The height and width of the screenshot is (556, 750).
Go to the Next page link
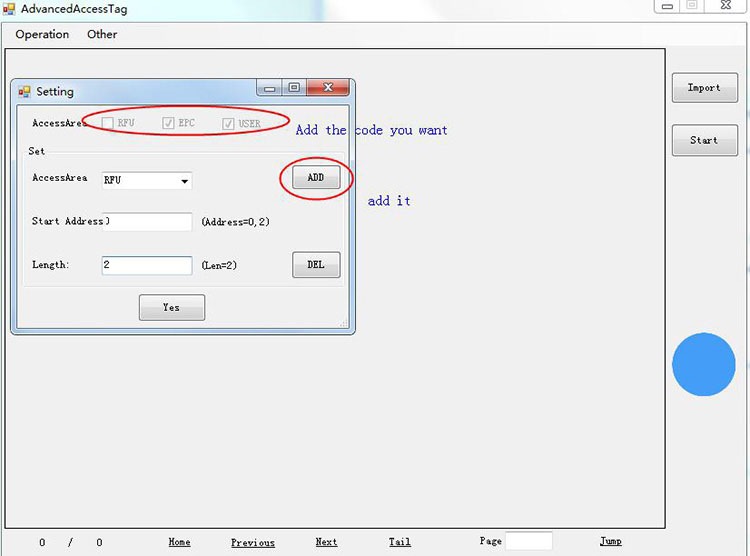tap(326, 542)
